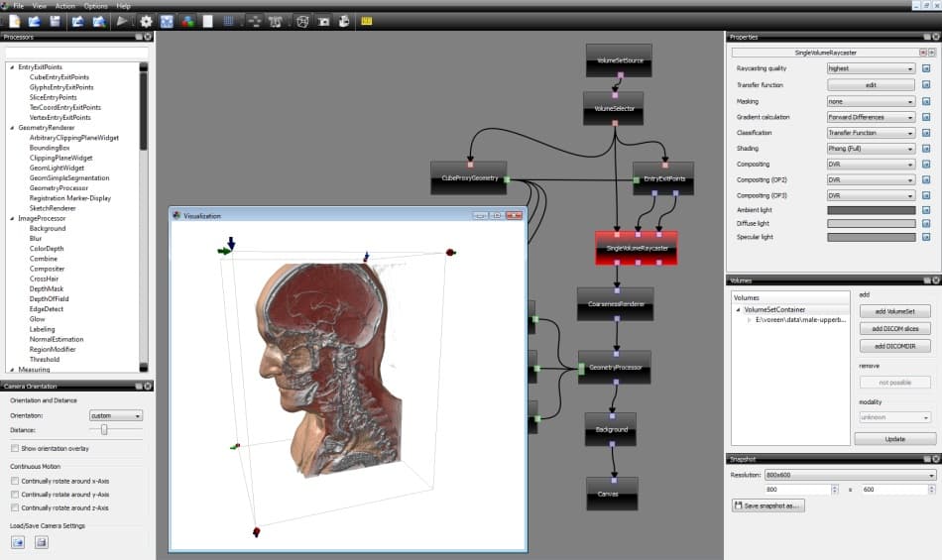Click the Transfer function edit button
Image resolution: width=942 pixels, height=560 pixels.
(x=871, y=85)
